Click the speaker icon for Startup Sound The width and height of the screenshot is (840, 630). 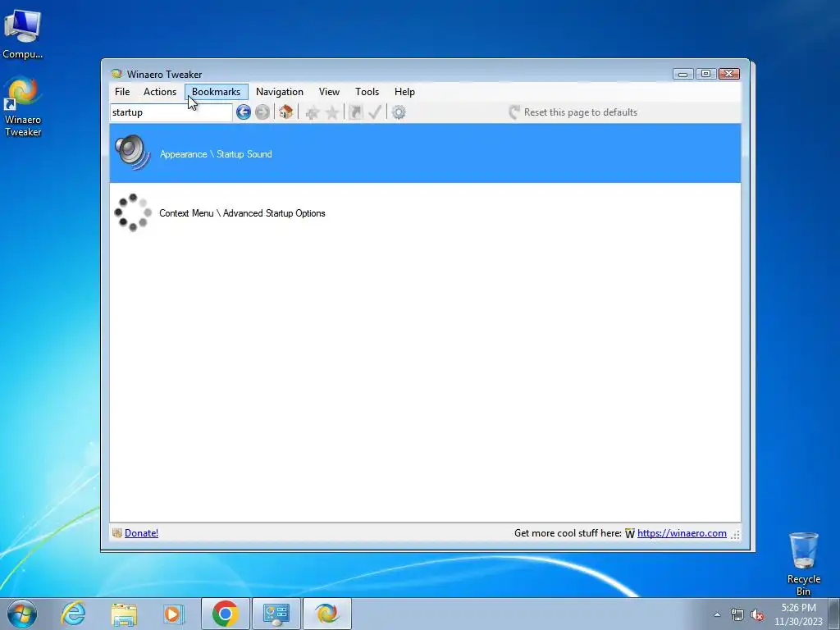[132, 153]
